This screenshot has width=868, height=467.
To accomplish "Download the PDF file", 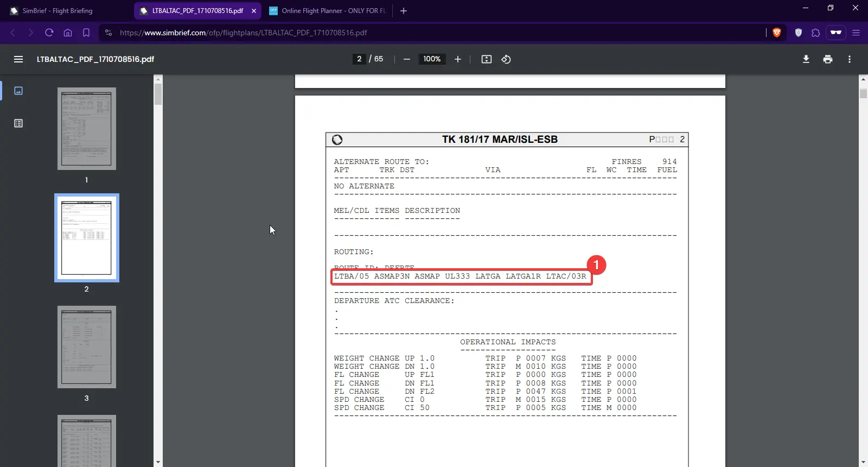I will click(806, 59).
